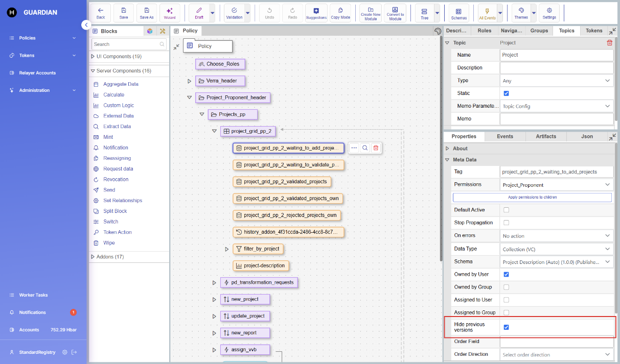Expand the pd_transformation_requests tree node

[x=215, y=283]
